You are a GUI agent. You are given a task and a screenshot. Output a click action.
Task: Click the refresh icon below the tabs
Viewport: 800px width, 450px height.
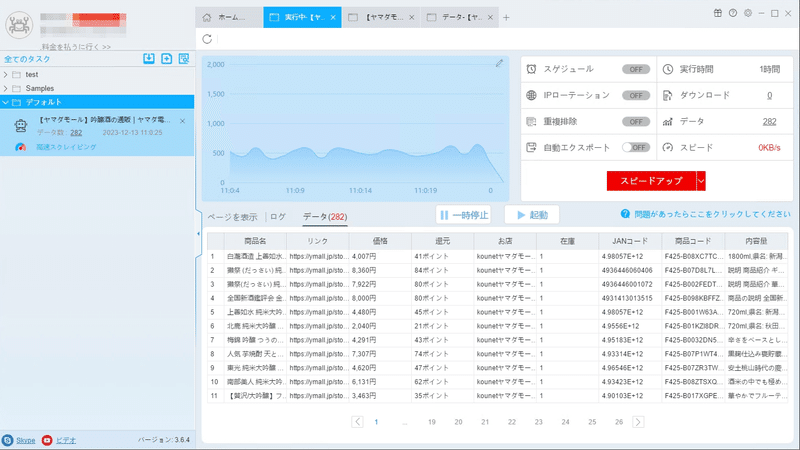(x=207, y=39)
